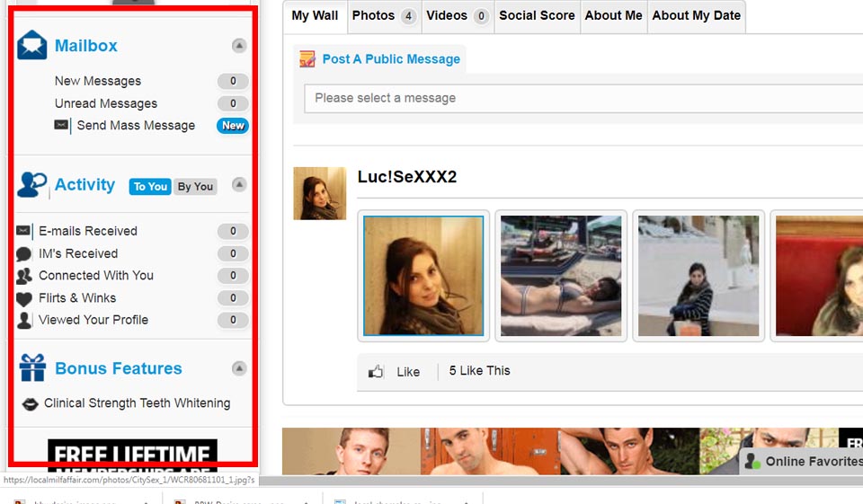Click the Send Mass Message envelope icon

[x=61, y=126]
